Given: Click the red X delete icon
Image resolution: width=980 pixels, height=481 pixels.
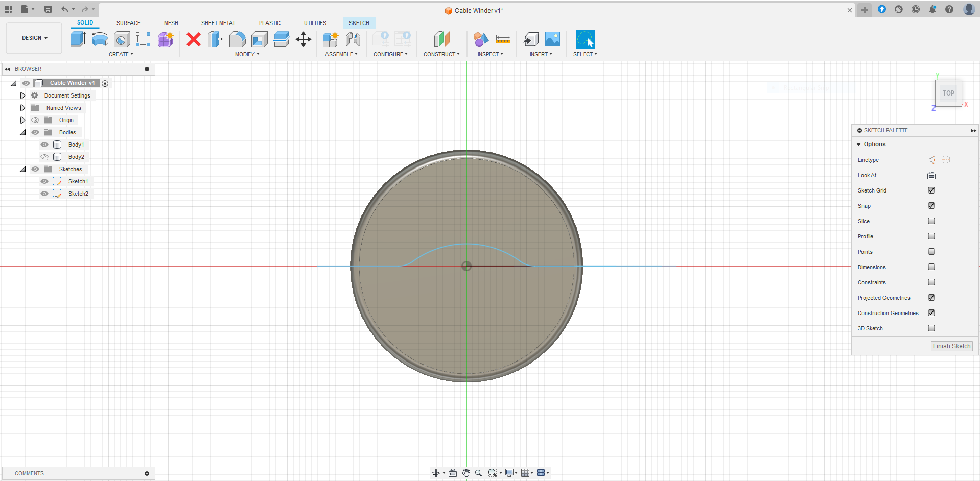Looking at the screenshot, I should [194, 39].
